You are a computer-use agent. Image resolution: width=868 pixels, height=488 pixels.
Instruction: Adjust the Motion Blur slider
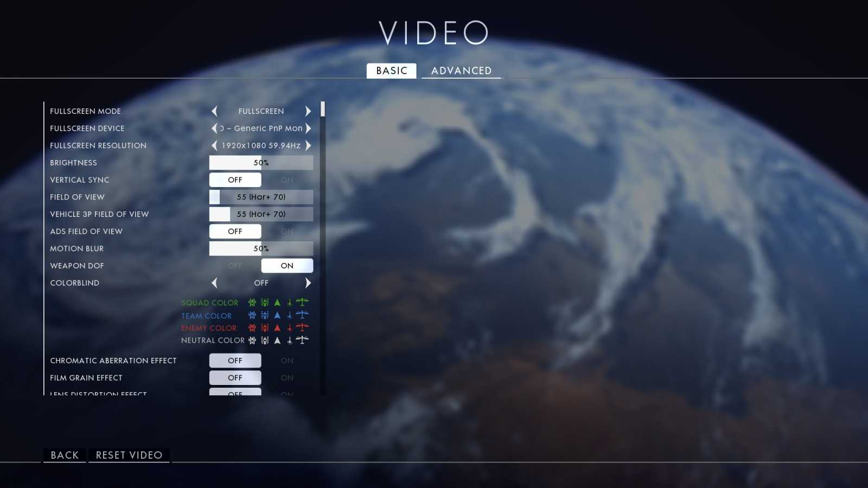tap(261, 248)
